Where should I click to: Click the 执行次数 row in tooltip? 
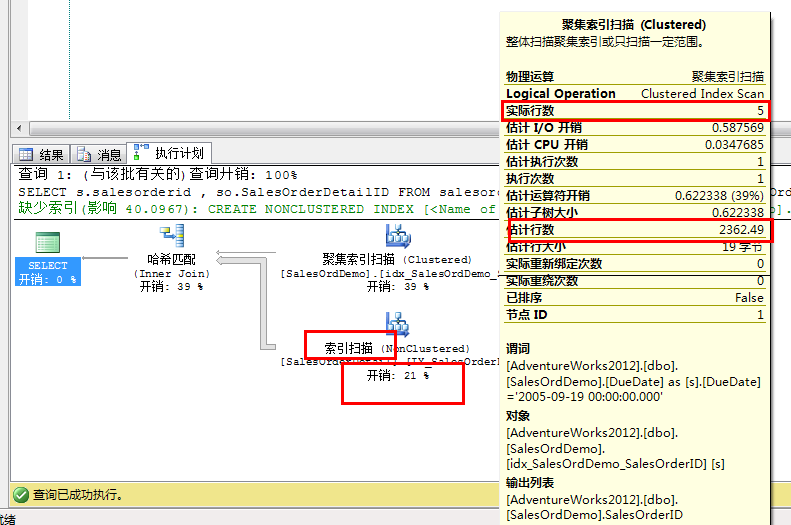[635, 179]
